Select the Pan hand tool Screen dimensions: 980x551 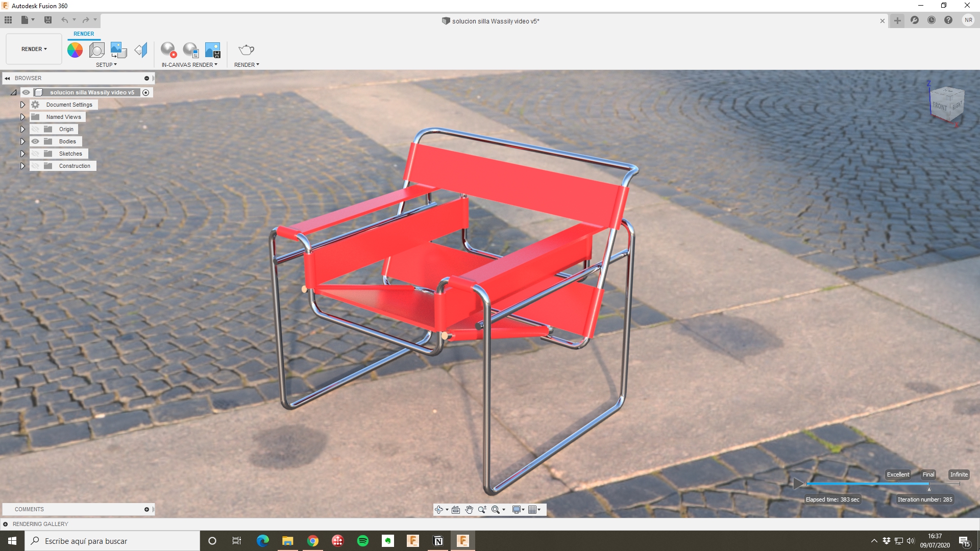pos(469,510)
